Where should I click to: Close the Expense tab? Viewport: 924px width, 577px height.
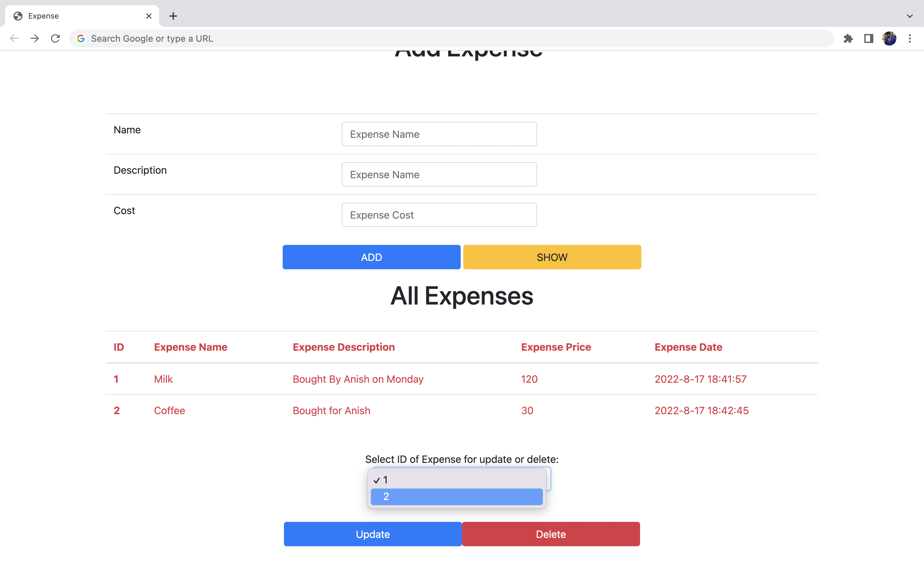click(x=149, y=16)
